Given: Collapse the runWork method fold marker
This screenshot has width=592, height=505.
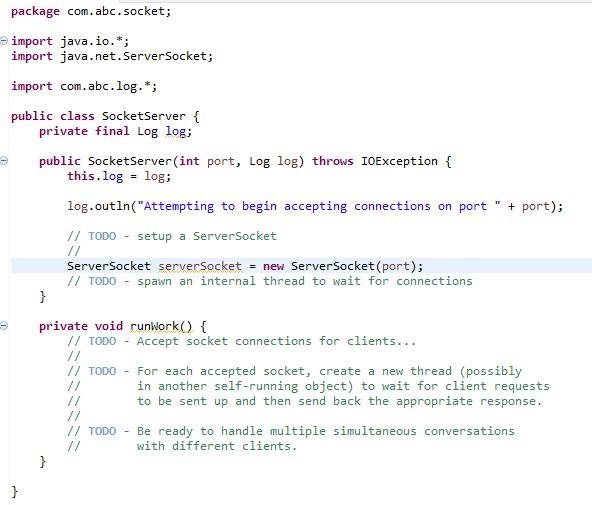Looking at the screenshot, I should click(4, 326).
